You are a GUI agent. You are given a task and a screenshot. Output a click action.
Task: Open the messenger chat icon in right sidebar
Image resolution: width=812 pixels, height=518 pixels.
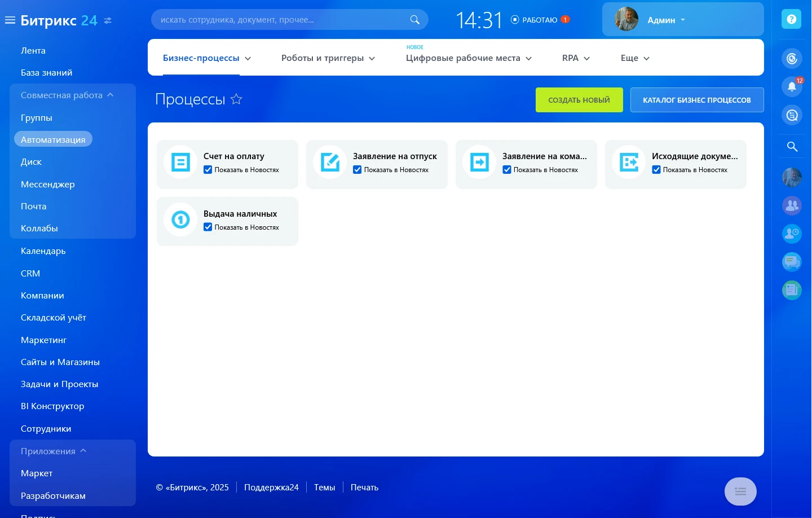pos(792,262)
